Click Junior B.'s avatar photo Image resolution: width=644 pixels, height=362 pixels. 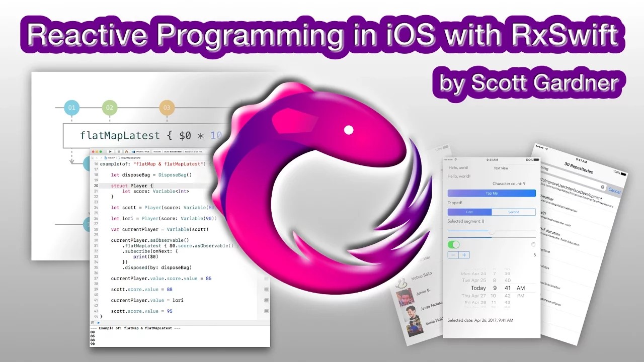(406, 297)
